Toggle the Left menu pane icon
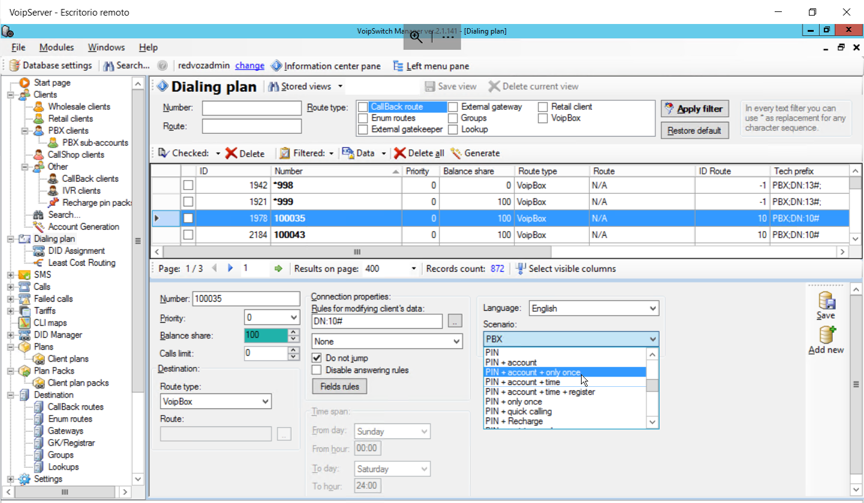The height and width of the screenshot is (503, 864). [398, 66]
